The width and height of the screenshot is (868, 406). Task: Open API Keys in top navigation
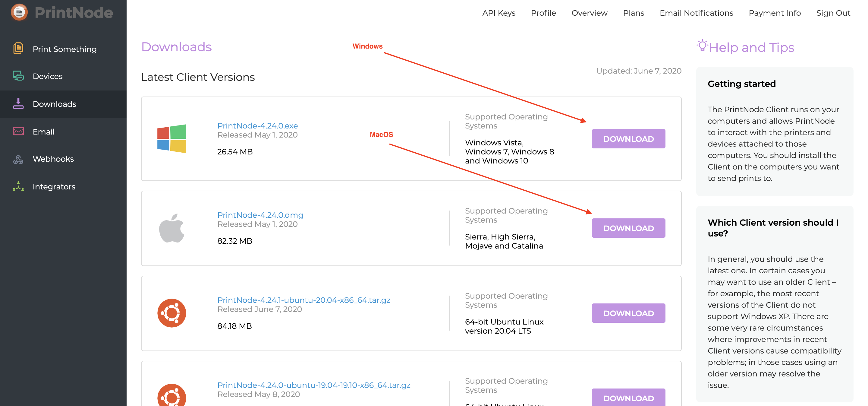[x=499, y=13]
